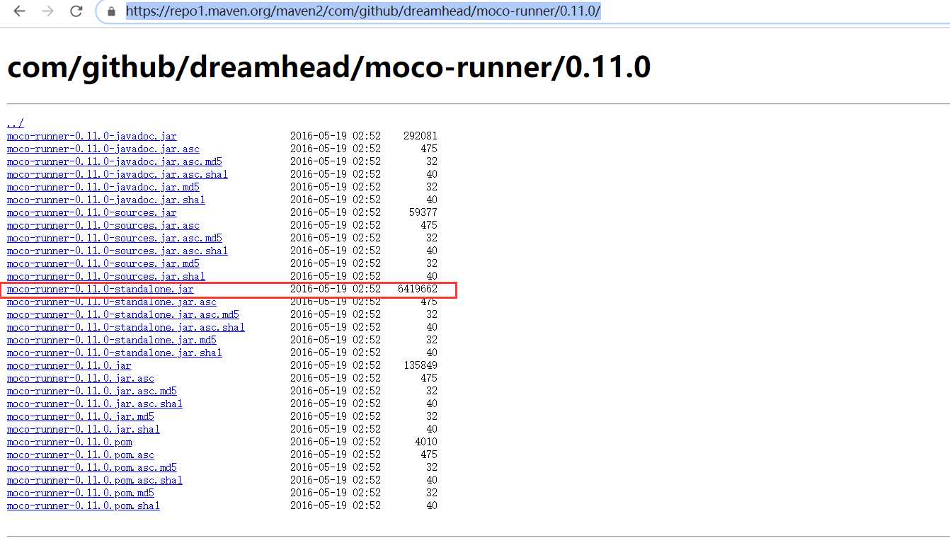Open moco-runner-0.11.0-sources.jar.asc.sha1 link
950x560 pixels.
click(118, 251)
